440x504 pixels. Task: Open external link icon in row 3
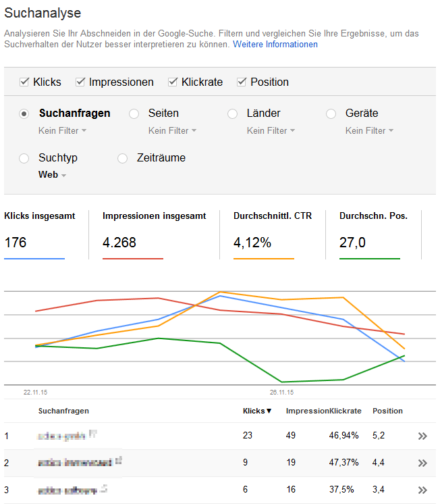pyautogui.click(x=103, y=488)
